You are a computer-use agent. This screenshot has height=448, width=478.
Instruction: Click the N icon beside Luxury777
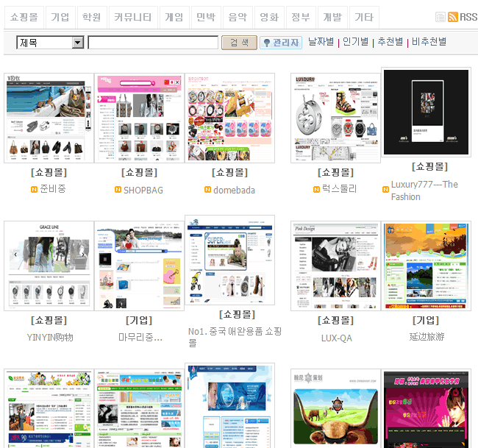click(x=385, y=190)
